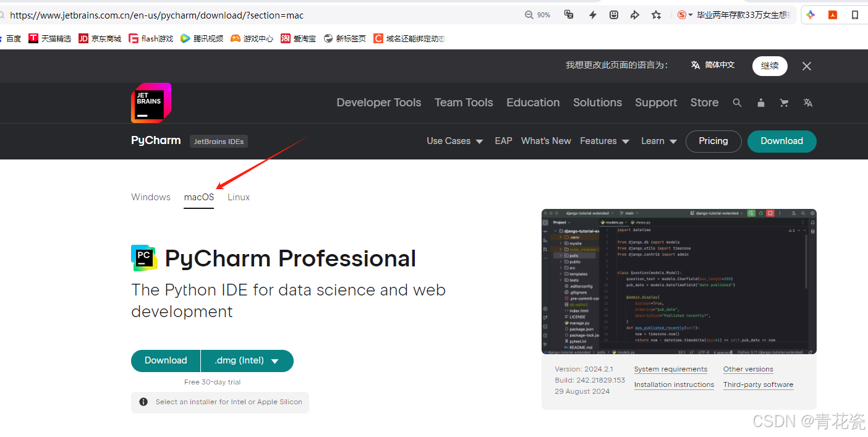This screenshot has width=868, height=437.
Task: Click the mobile phone icon in browser toolbar
Action: point(855,15)
